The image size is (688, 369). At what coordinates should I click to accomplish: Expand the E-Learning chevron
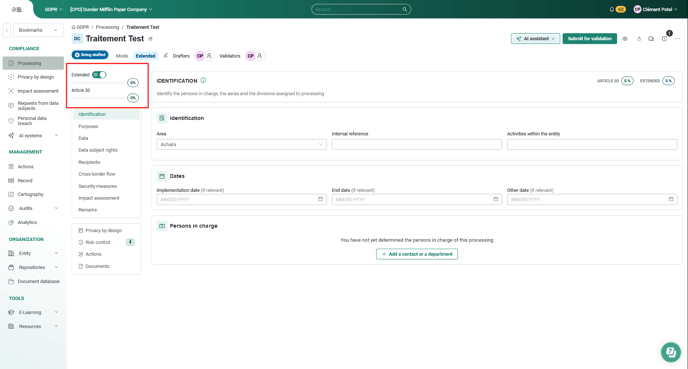(x=56, y=312)
